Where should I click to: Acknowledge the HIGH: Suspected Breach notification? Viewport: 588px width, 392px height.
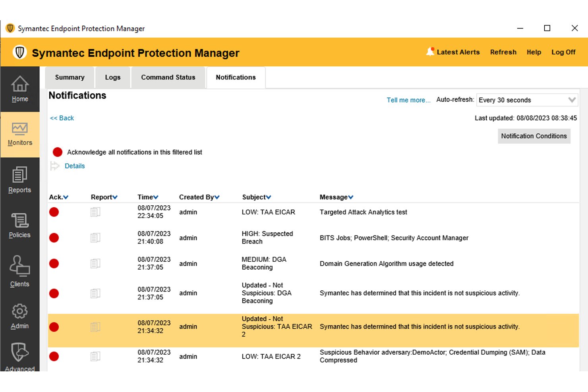click(x=54, y=238)
